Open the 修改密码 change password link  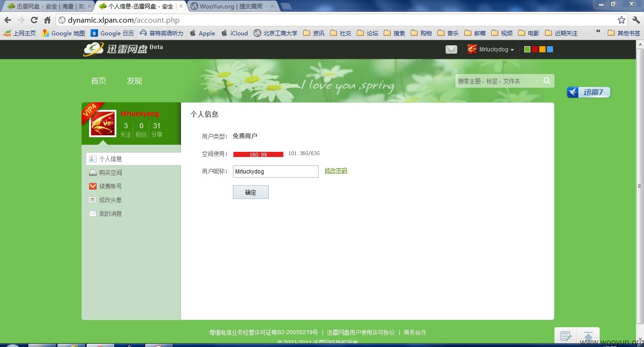[x=336, y=171]
